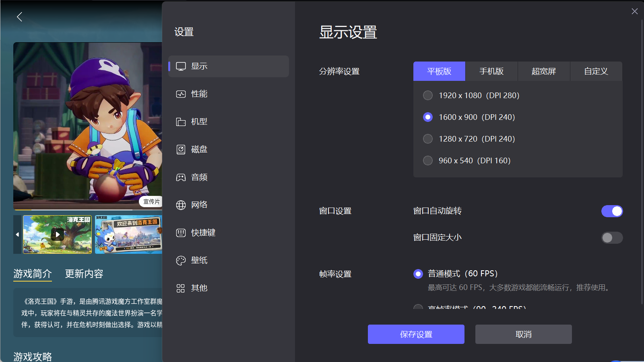Open the 游戏简介 tab in background page
The height and width of the screenshot is (362, 644).
pos(33,274)
